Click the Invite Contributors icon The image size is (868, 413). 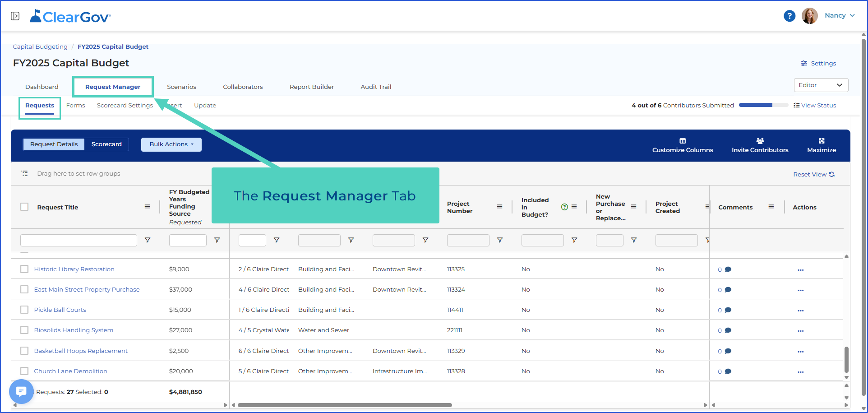[760, 141]
